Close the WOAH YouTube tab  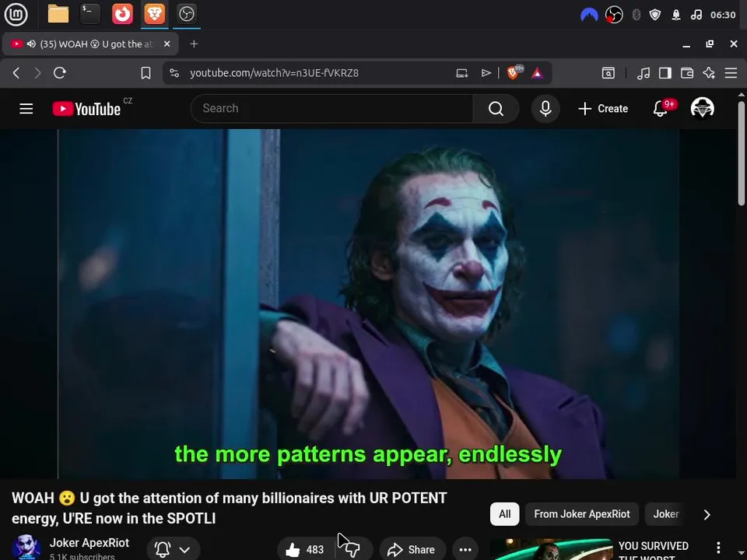[x=167, y=44]
